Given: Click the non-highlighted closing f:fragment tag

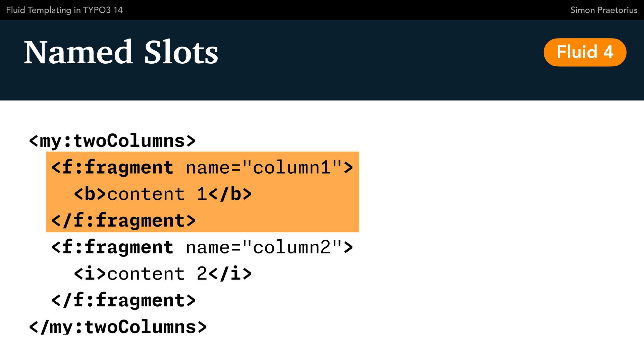Looking at the screenshot, I should [x=123, y=300].
